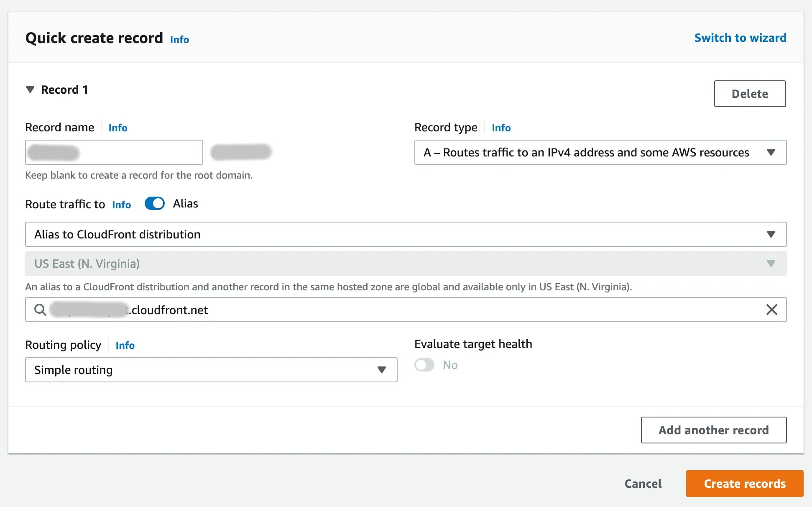Click the disabled US East (N. Virginia) dropdown

click(406, 264)
